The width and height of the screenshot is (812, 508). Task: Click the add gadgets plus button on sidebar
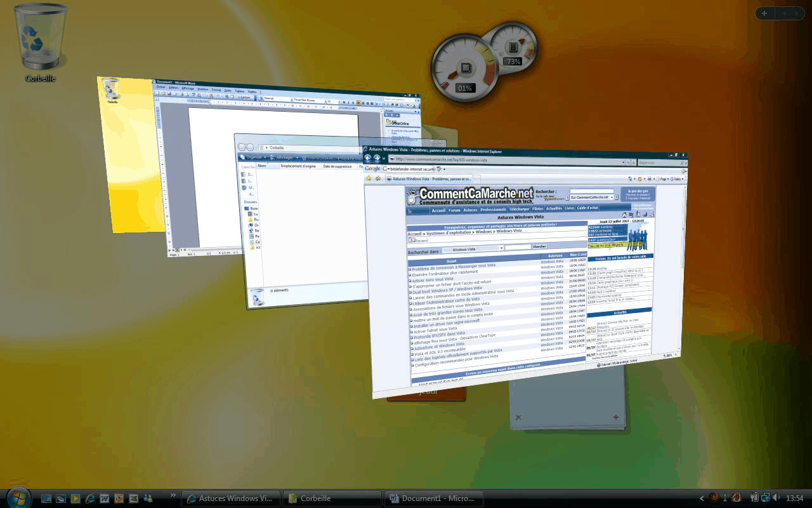coord(764,13)
